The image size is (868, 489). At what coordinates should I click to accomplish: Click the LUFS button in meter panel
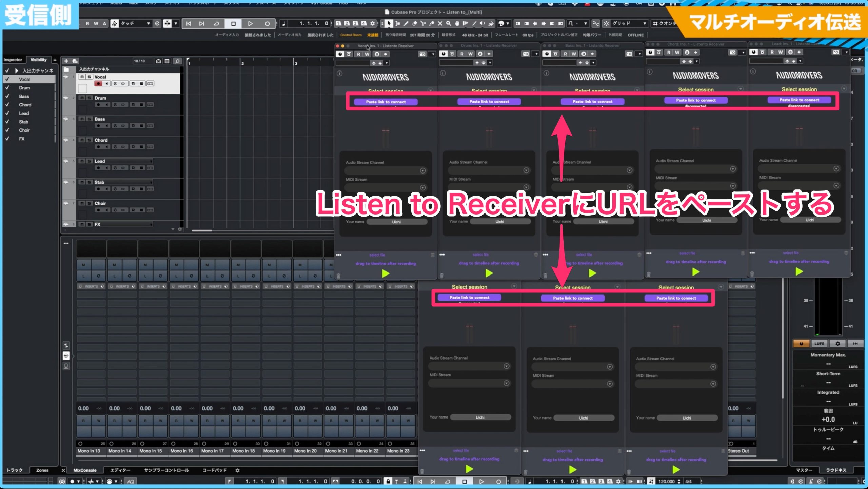pyautogui.click(x=819, y=344)
